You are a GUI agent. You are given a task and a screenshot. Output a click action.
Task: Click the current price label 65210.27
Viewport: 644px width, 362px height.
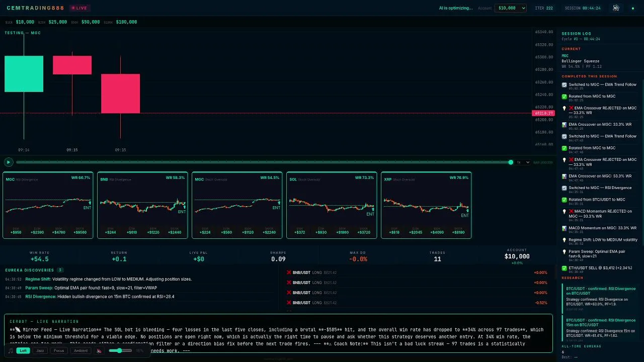(543, 113)
